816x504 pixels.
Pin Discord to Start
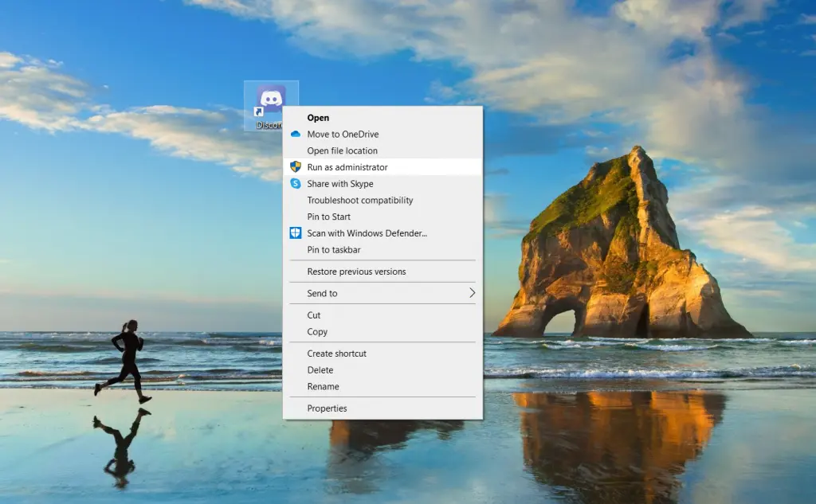tap(328, 217)
